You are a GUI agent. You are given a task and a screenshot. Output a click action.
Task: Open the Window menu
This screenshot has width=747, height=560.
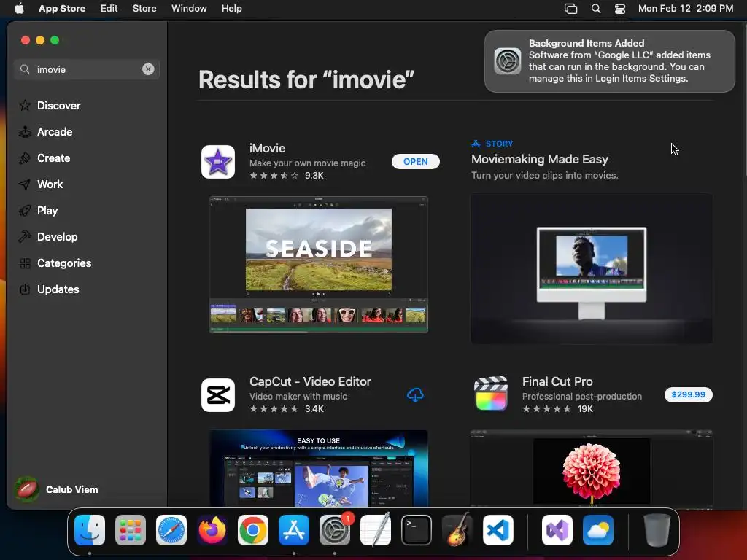point(189,9)
